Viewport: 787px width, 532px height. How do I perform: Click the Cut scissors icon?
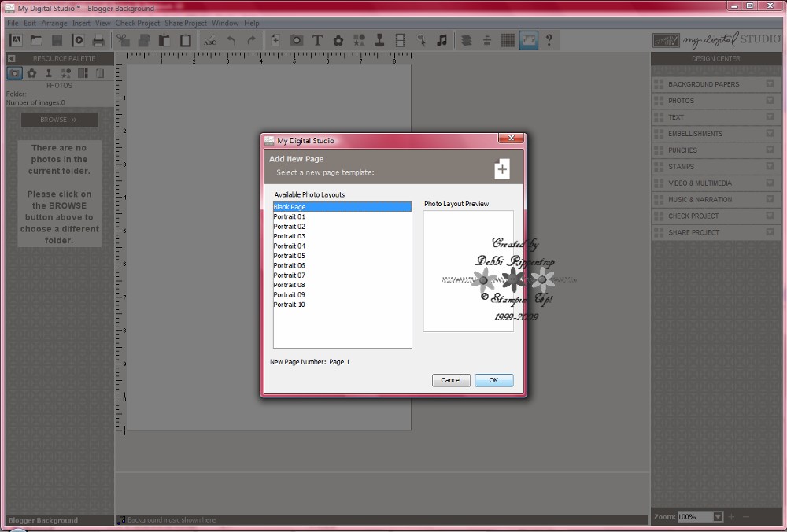[x=123, y=41]
